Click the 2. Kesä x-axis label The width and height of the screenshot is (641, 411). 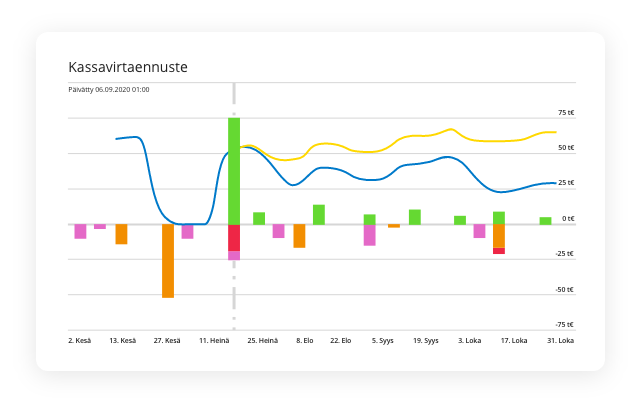pyautogui.click(x=80, y=340)
